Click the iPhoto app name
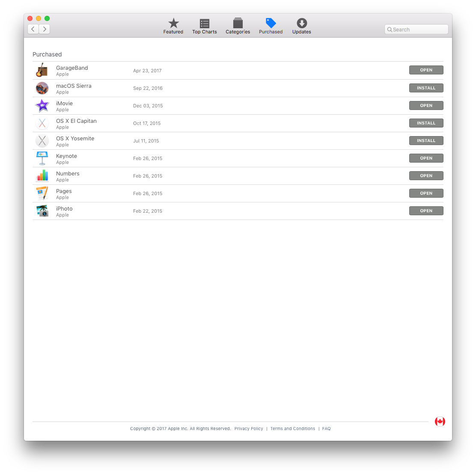 coord(64,209)
